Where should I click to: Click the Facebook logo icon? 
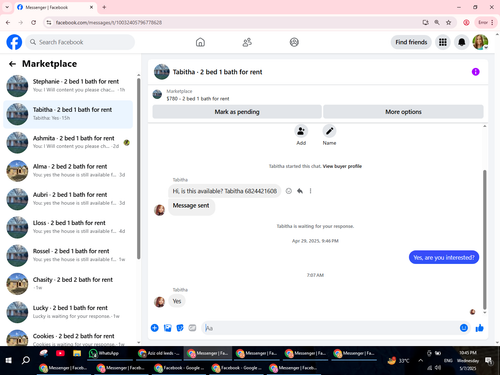click(14, 42)
